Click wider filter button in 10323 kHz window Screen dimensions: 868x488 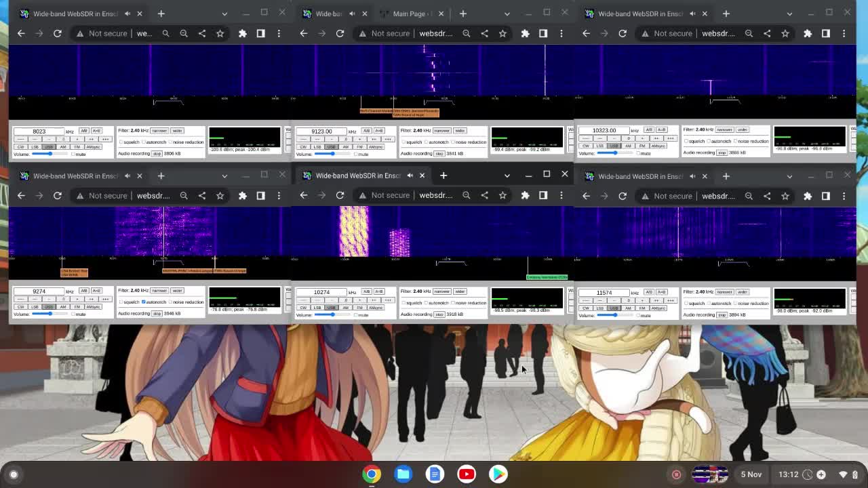743,129
